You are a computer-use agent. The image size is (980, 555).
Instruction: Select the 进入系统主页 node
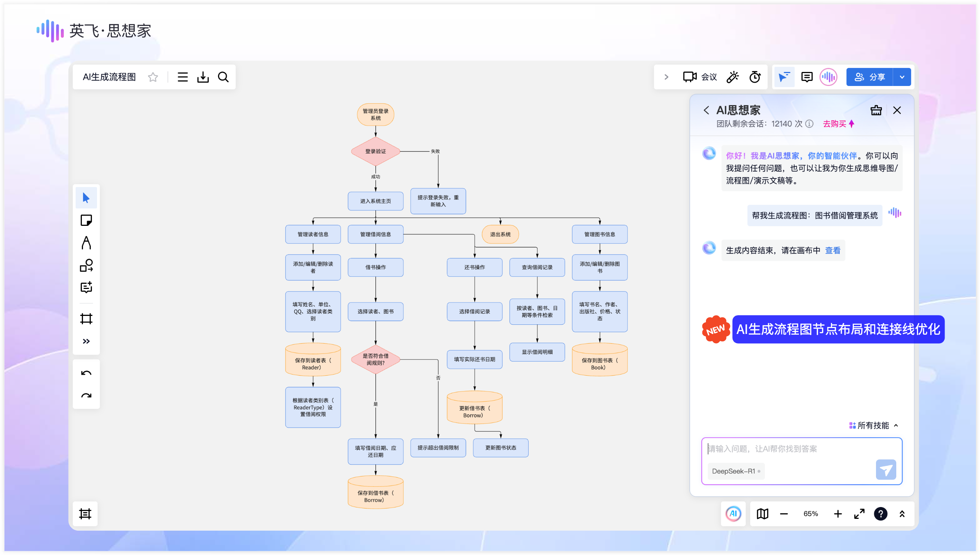375,201
